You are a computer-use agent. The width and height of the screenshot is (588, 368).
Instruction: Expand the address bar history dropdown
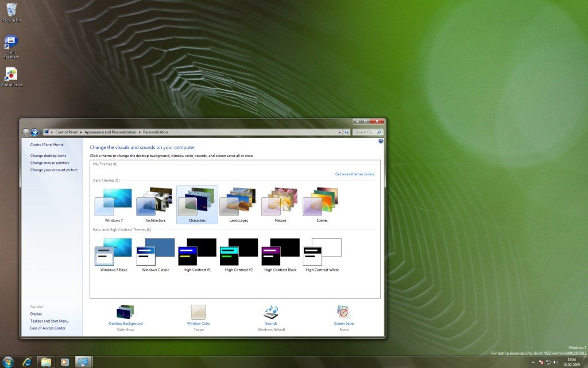click(x=339, y=132)
